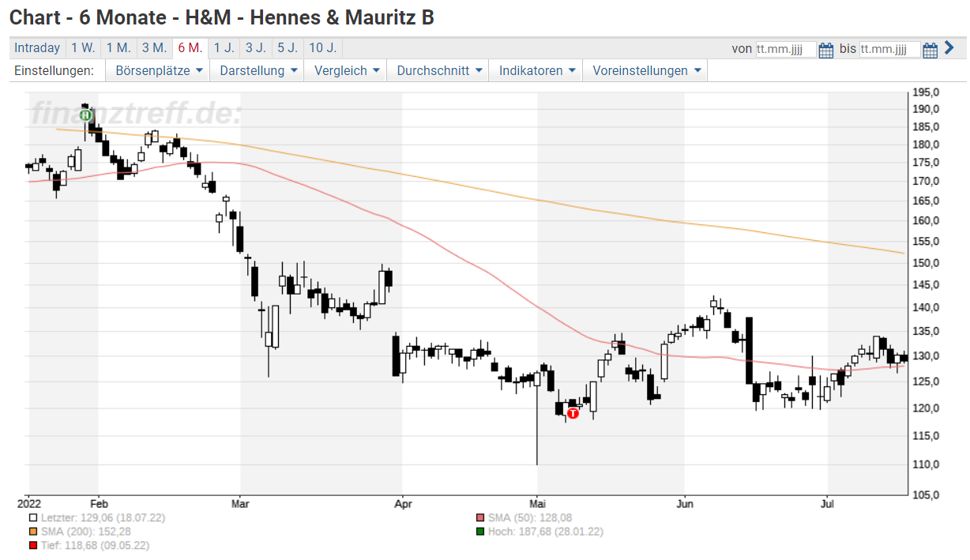
Task: Select the 3 M. time range tab
Action: click(154, 48)
